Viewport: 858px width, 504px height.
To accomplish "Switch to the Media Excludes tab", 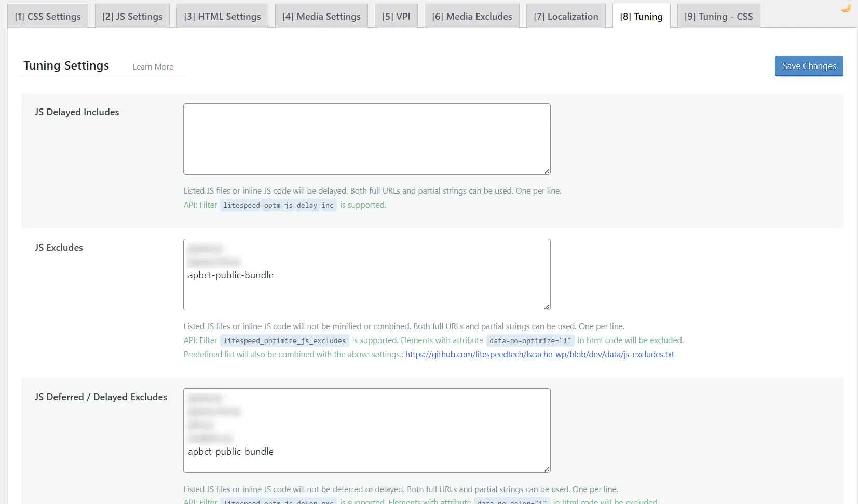I will pyautogui.click(x=472, y=17).
